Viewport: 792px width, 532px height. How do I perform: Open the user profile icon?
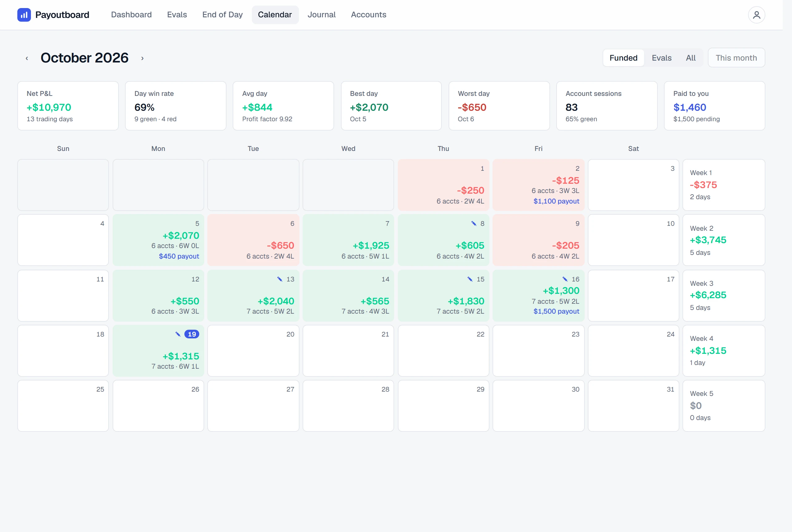pos(756,15)
